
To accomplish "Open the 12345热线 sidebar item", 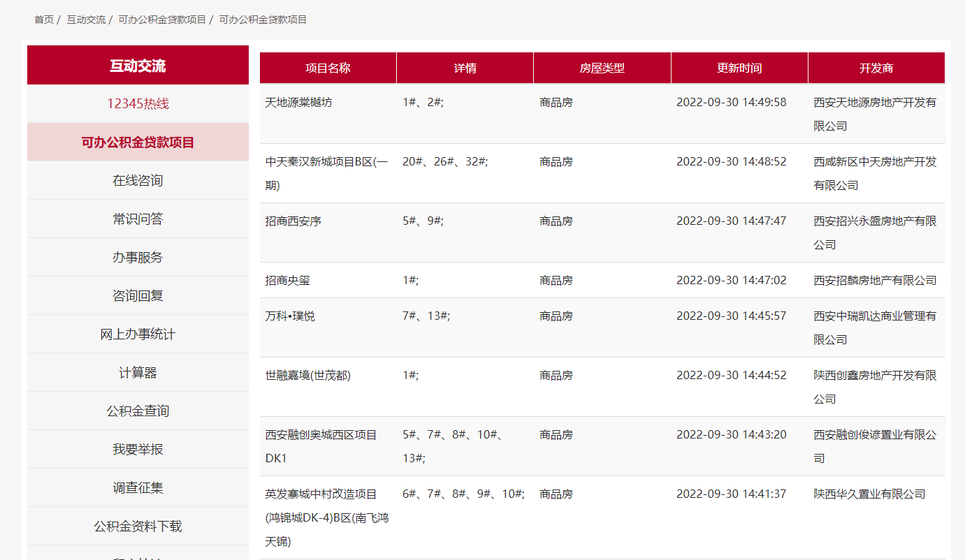I will click(138, 104).
